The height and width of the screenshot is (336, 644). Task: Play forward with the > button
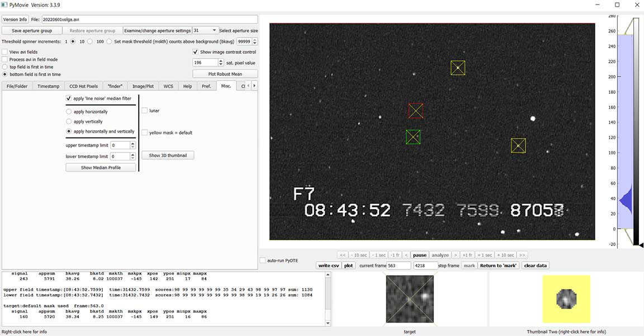point(456,255)
